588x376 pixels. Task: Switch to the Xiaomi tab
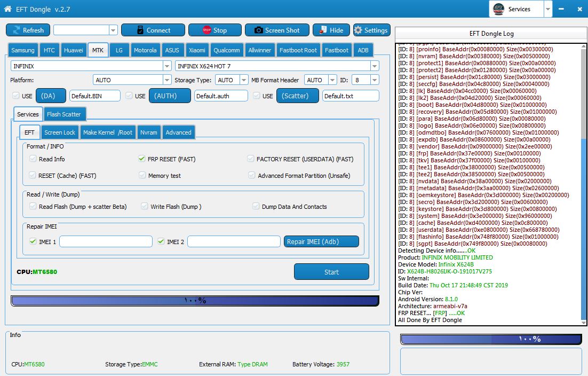pyautogui.click(x=197, y=50)
